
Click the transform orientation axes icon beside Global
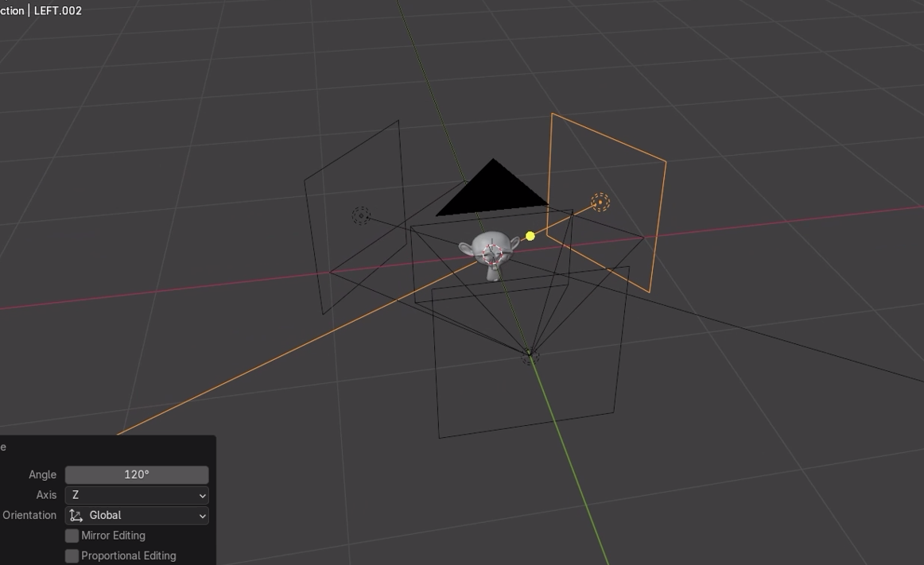tap(75, 515)
